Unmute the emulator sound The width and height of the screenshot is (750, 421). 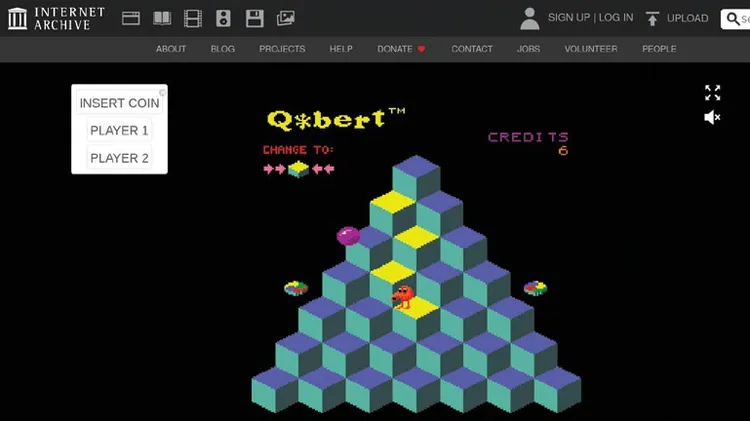[712, 117]
